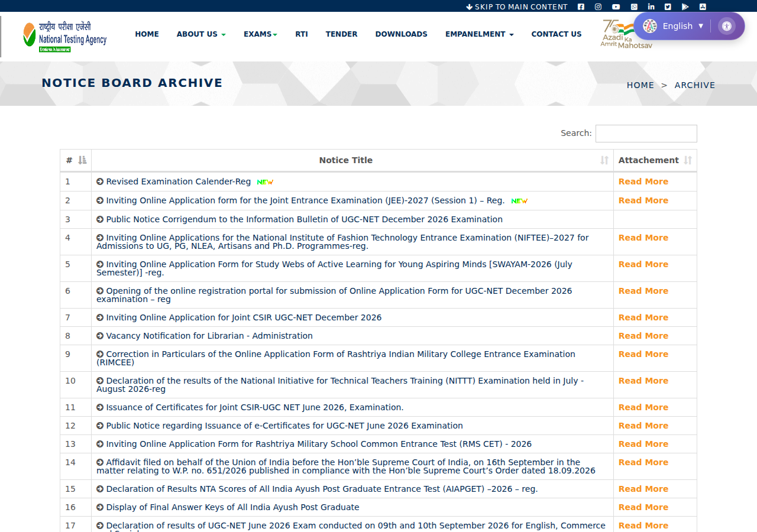Screen dimensions: 757x532
Task: Read More for Vacancy Notification for Librarian
Action: (643, 336)
